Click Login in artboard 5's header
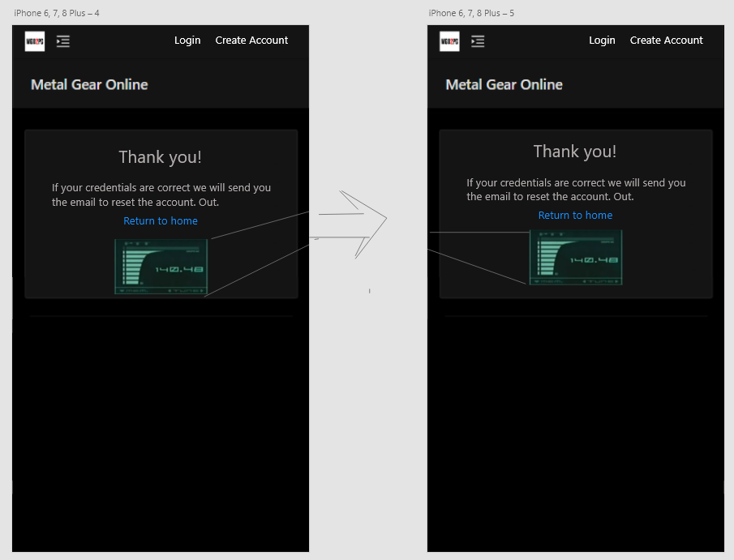The width and height of the screenshot is (734, 560). 602,41
